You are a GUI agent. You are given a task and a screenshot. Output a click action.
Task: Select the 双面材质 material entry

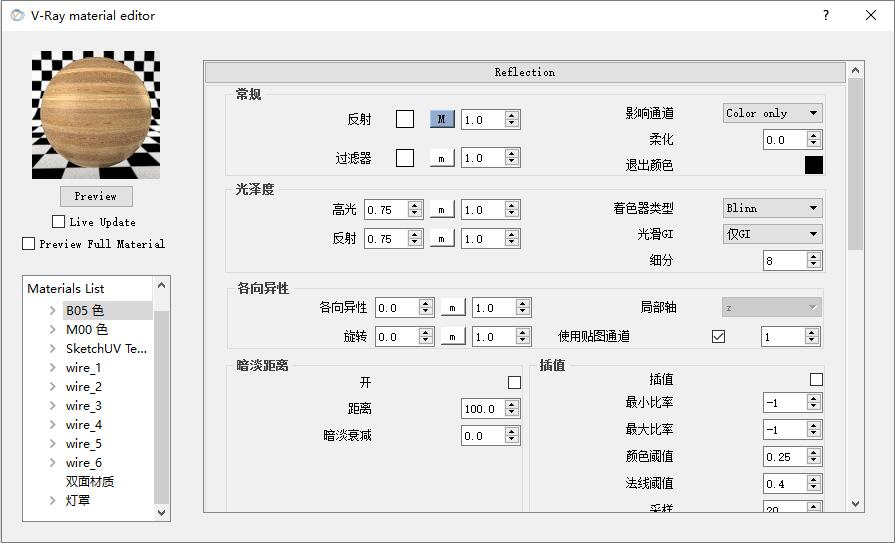(90, 481)
